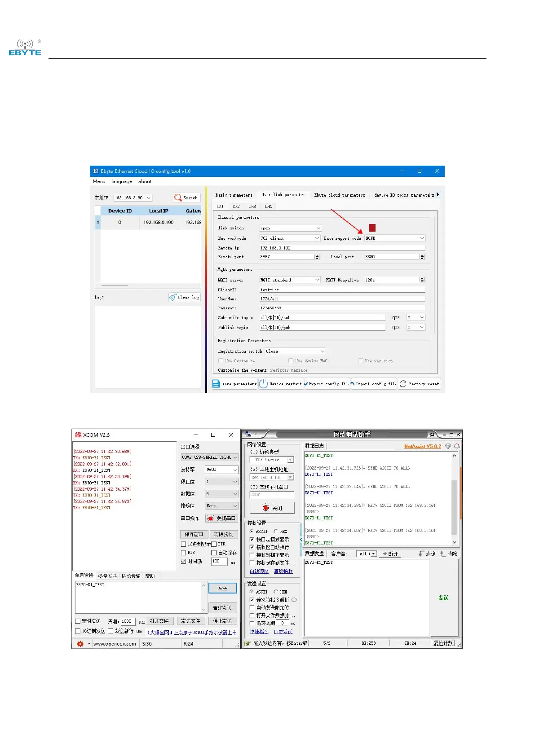
Task: Enable 定时发送 timed send checkbox
Action: tap(78, 621)
